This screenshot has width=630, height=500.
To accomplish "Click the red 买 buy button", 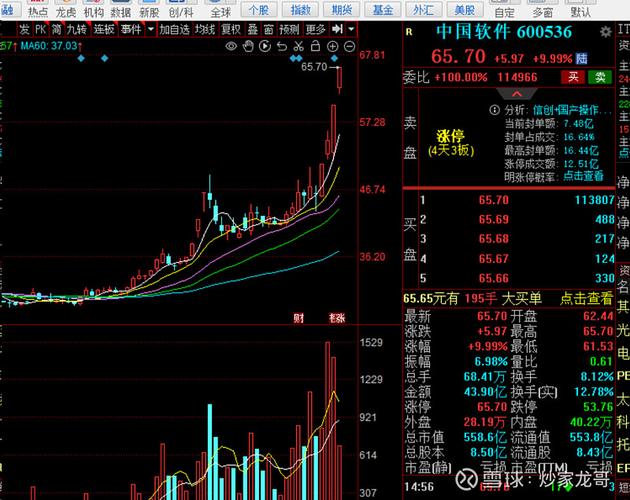I will click(x=573, y=77).
